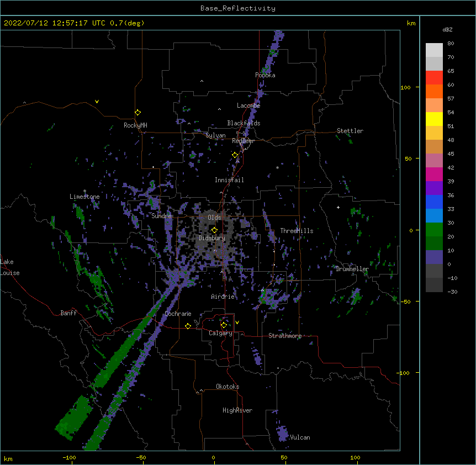Click the yellow marker south of RedDeer

[x=235, y=155]
